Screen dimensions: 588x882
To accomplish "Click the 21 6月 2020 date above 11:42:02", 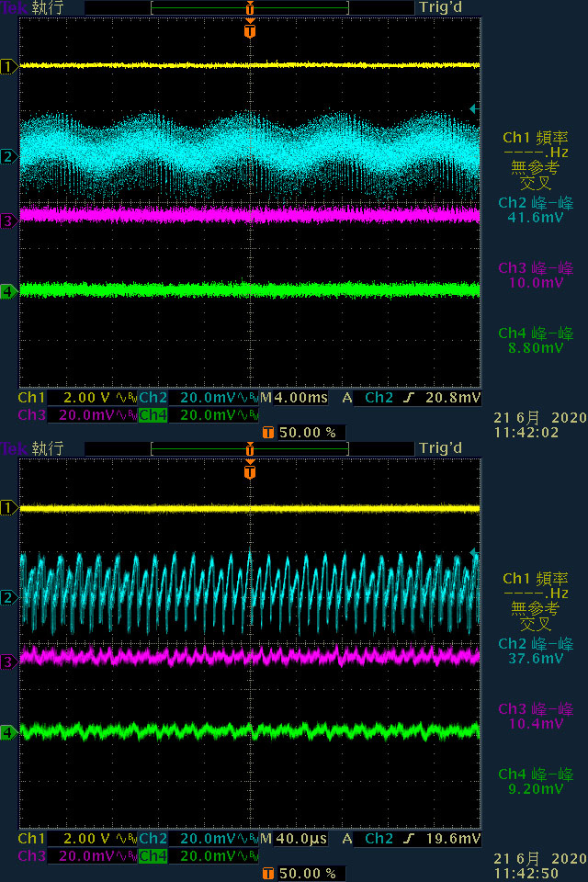I will point(539,418).
